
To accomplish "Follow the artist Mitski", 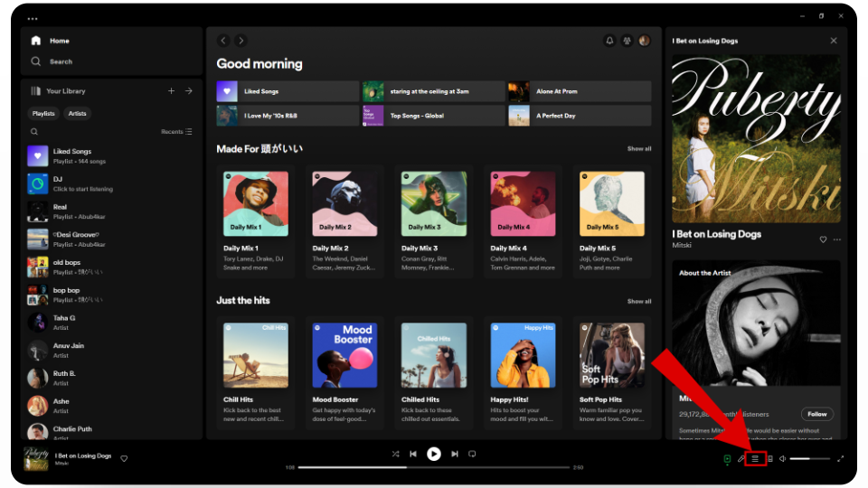I will [x=817, y=414].
